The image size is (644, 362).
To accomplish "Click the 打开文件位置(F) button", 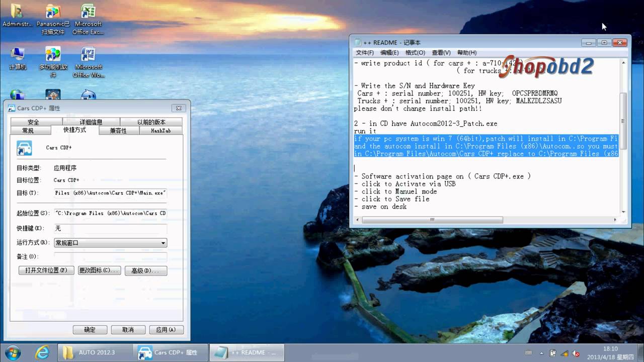I will [x=46, y=270].
